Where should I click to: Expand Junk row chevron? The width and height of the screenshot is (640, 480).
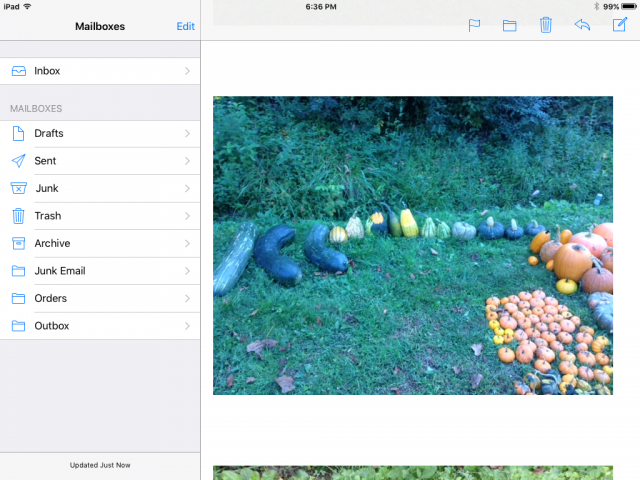[x=187, y=188]
